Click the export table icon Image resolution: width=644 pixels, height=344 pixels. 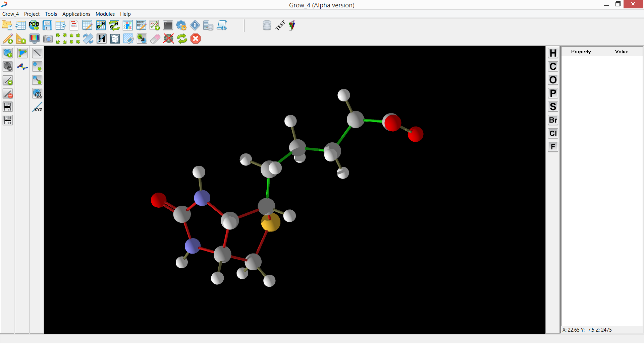pyautogui.click(x=61, y=25)
